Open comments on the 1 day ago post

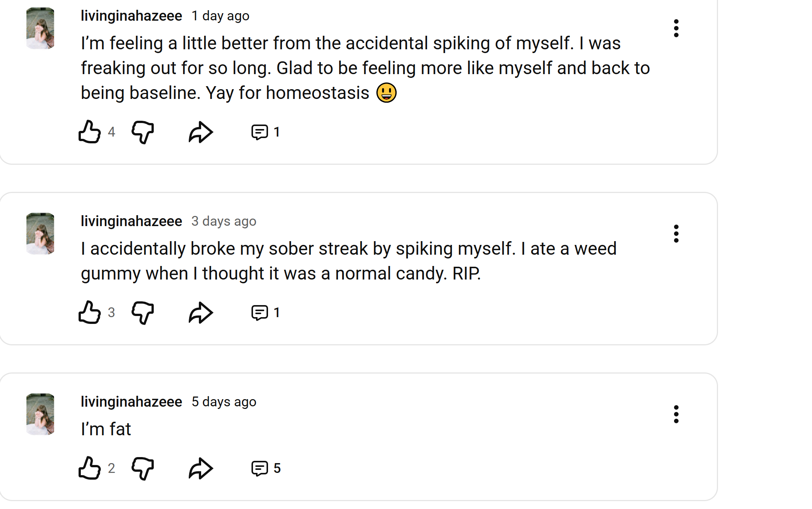[265, 132]
